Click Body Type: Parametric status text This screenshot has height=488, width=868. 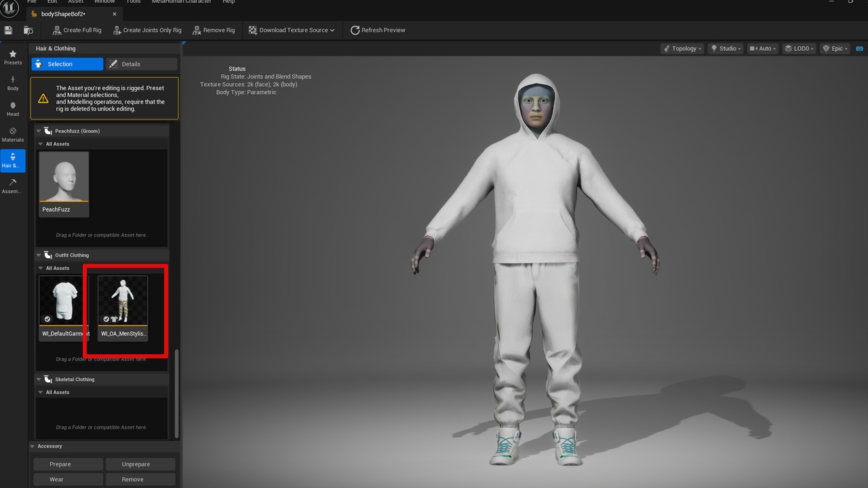click(246, 92)
